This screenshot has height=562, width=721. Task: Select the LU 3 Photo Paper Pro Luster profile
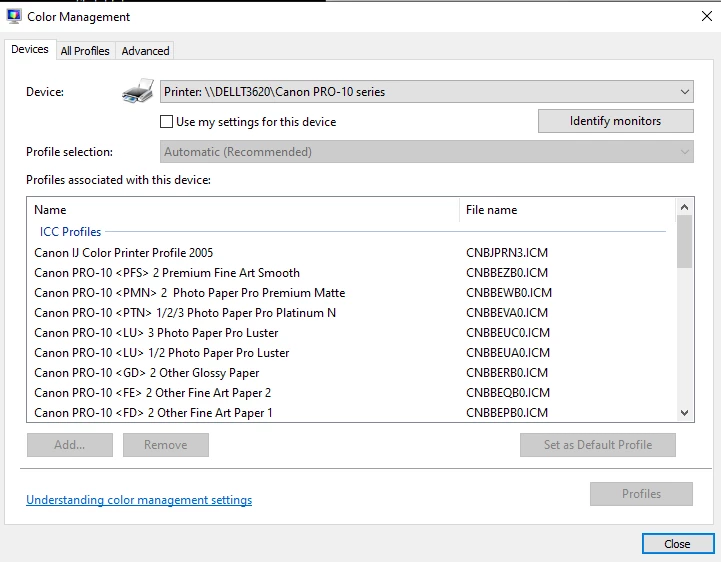coord(156,333)
